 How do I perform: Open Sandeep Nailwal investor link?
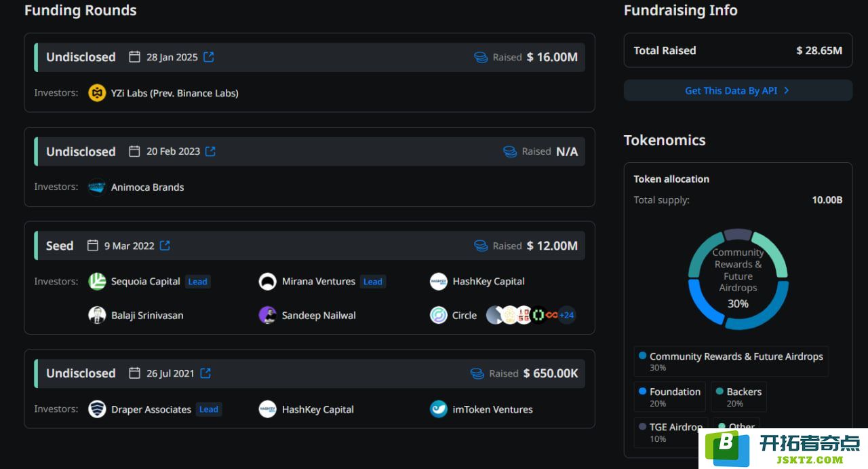point(319,315)
